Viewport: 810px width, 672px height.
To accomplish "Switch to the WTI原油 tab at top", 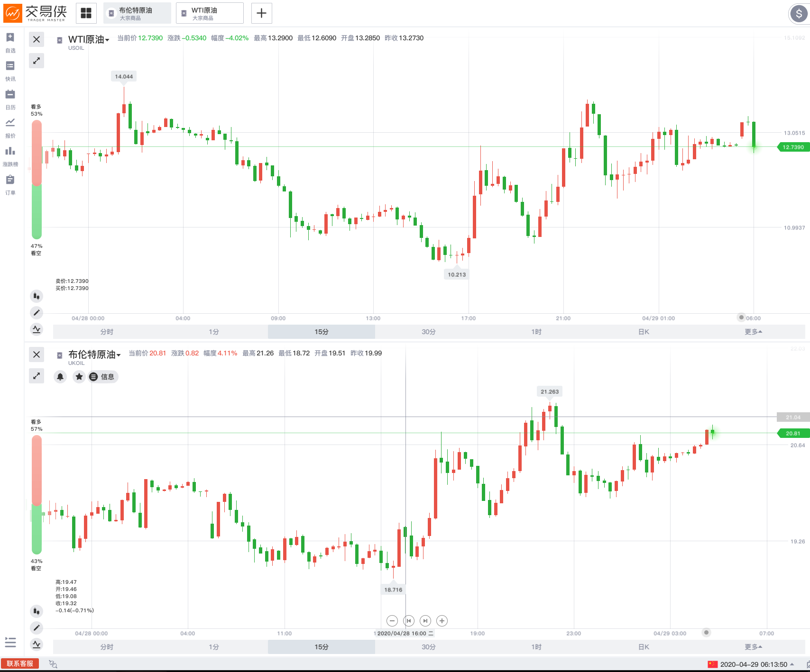I will [x=210, y=13].
